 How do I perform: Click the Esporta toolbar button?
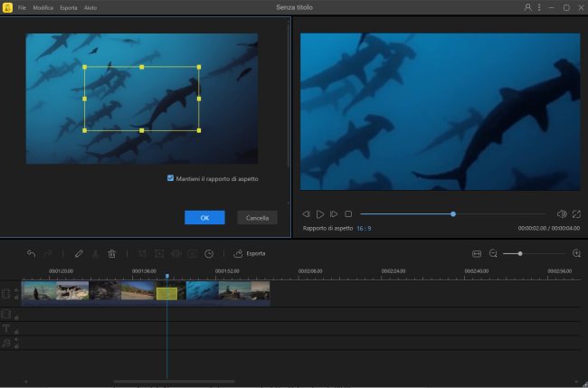[250, 254]
